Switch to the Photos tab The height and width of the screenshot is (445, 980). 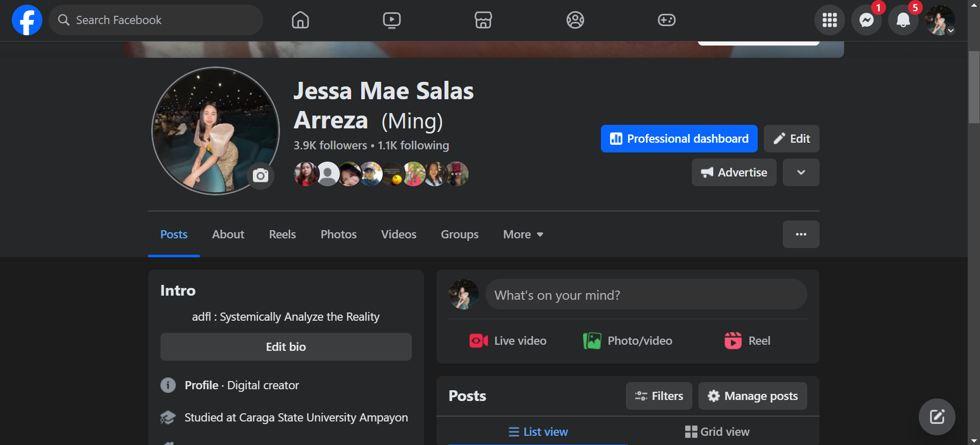(338, 234)
